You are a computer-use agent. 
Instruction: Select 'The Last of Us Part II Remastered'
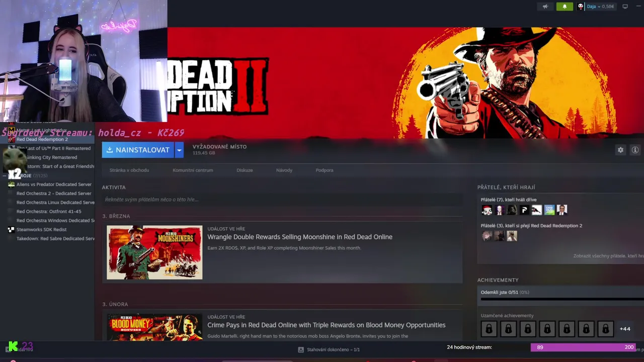point(54,148)
